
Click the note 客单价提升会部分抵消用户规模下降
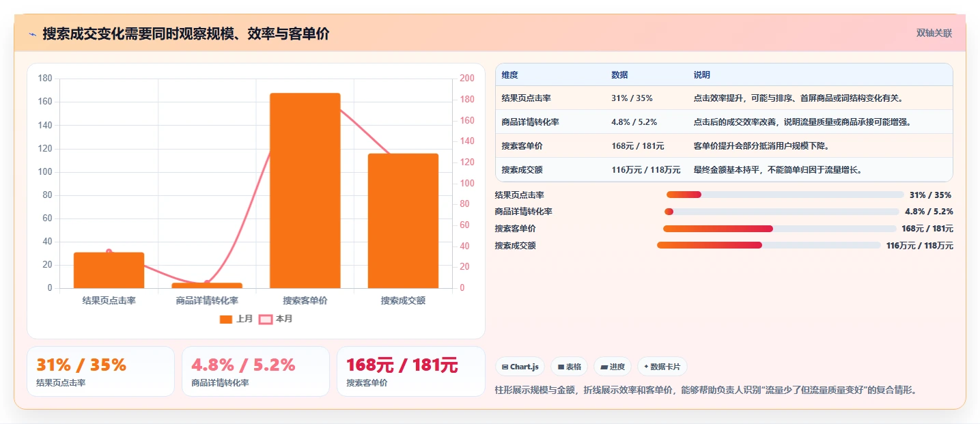(x=763, y=146)
